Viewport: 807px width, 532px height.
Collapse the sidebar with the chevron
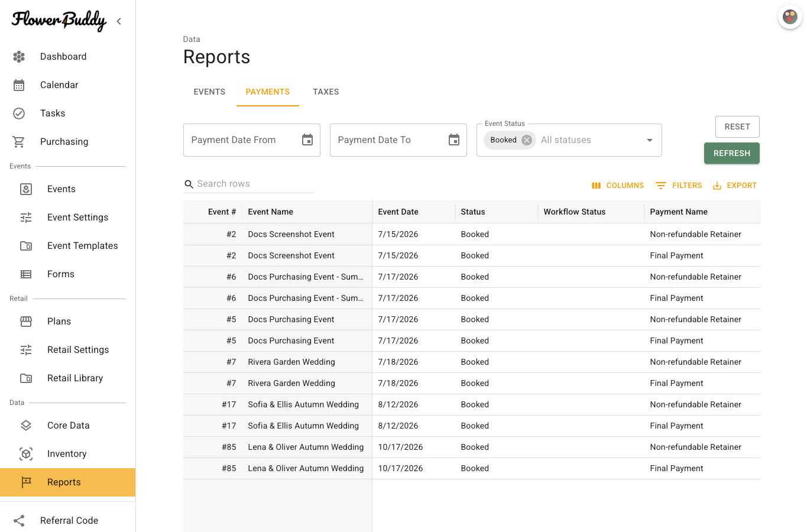(x=119, y=21)
